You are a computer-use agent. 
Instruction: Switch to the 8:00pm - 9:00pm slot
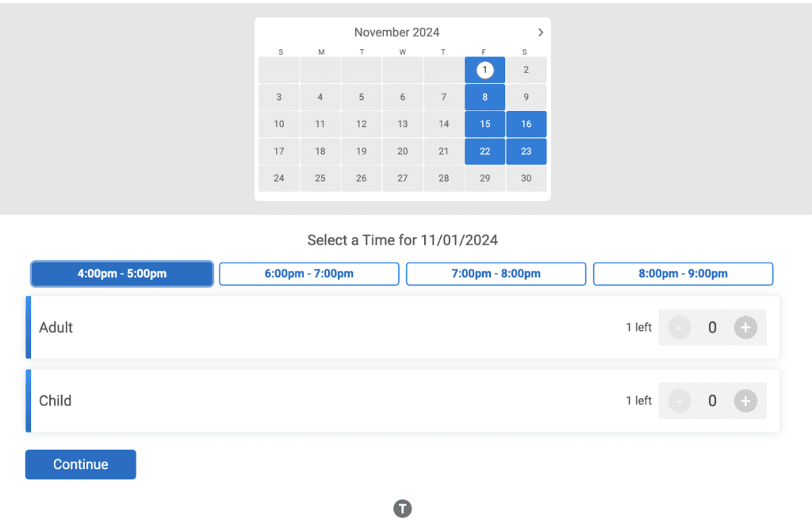pos(683,274)
